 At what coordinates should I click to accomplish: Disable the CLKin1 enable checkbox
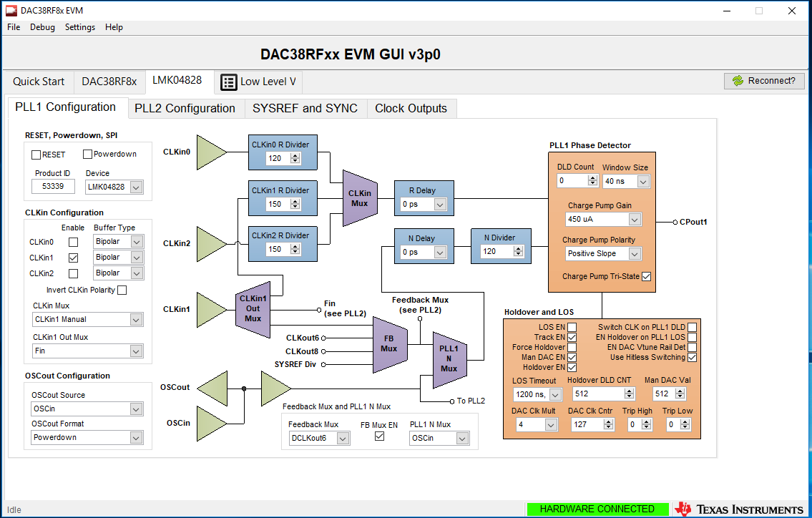point(74,258)
